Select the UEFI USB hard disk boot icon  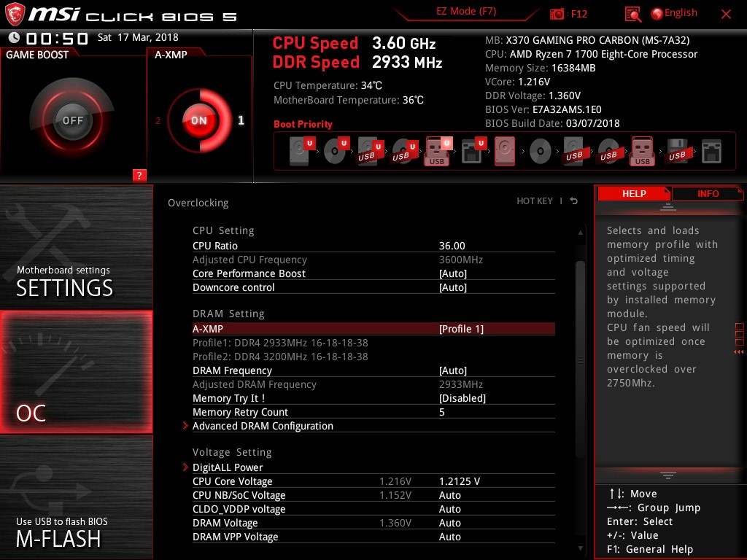click(370, 151)
